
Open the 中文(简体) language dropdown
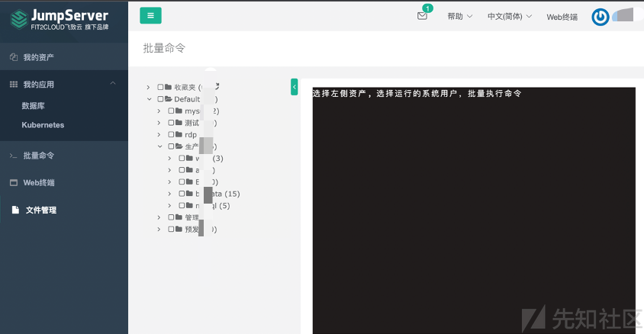pos(509,17)
